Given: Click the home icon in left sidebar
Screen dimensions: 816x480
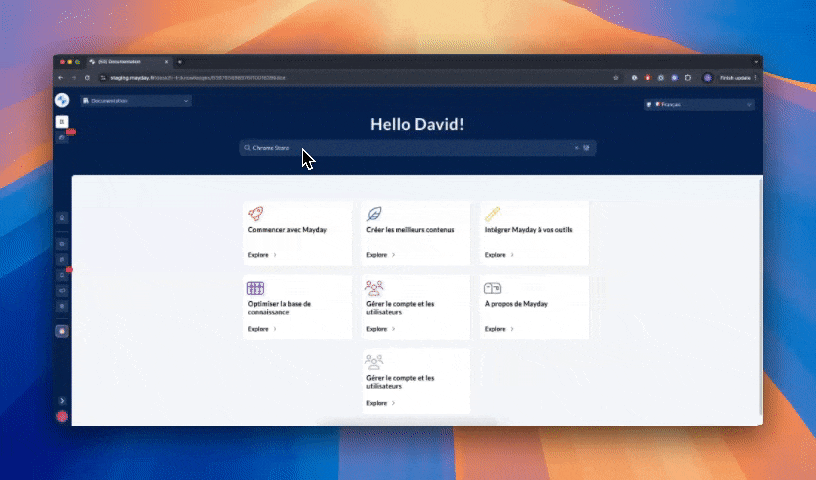Looking at the screenshot, I should [62, 217].
